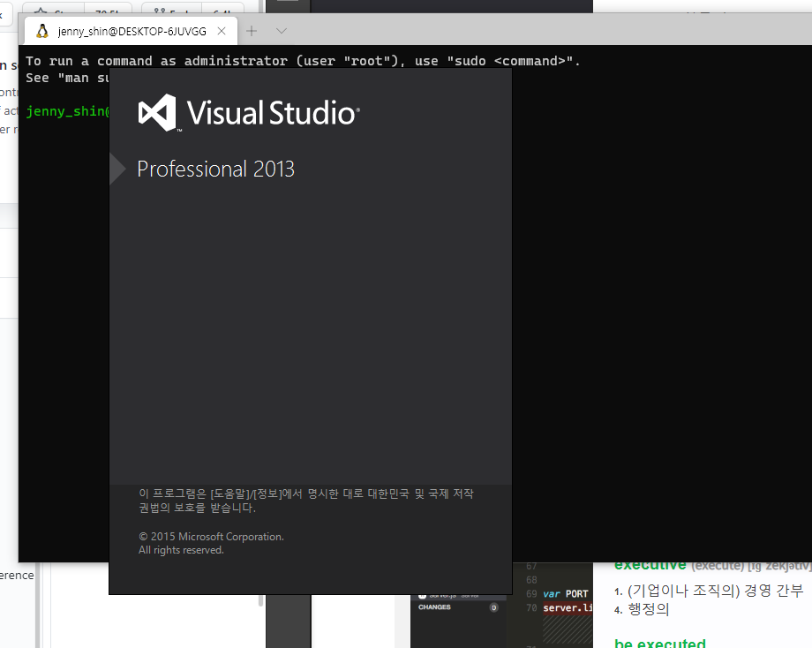
Task: Click the green jenny_shin prompt in the terminal
Action: tap(68, 111)
